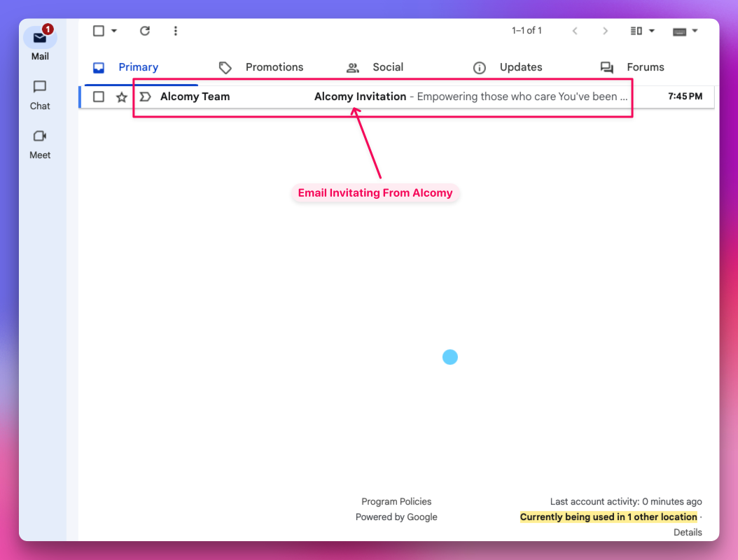
Task: Click the Refresh inbox icon
Action: [144, 31]
